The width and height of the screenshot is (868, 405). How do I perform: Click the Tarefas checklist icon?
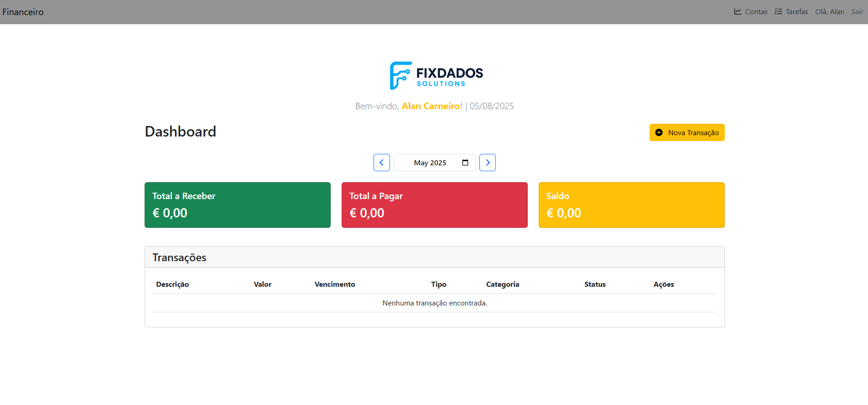coord(778,11)
